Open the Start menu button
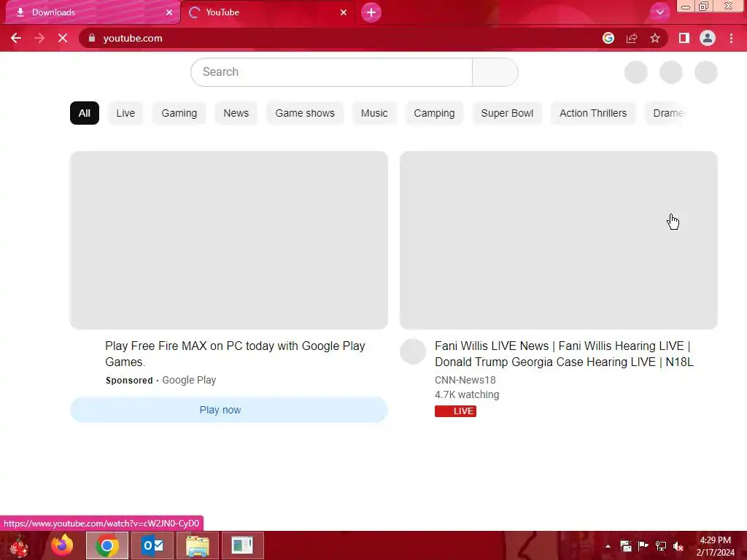The height and width of the screenshot is (560, 747). tap(19, 545)
